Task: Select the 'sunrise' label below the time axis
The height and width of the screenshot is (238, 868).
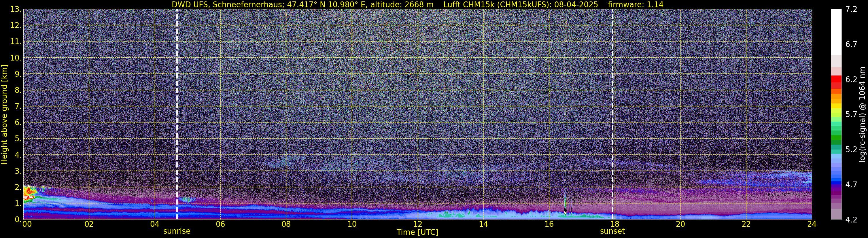Action: click(177, 231)
